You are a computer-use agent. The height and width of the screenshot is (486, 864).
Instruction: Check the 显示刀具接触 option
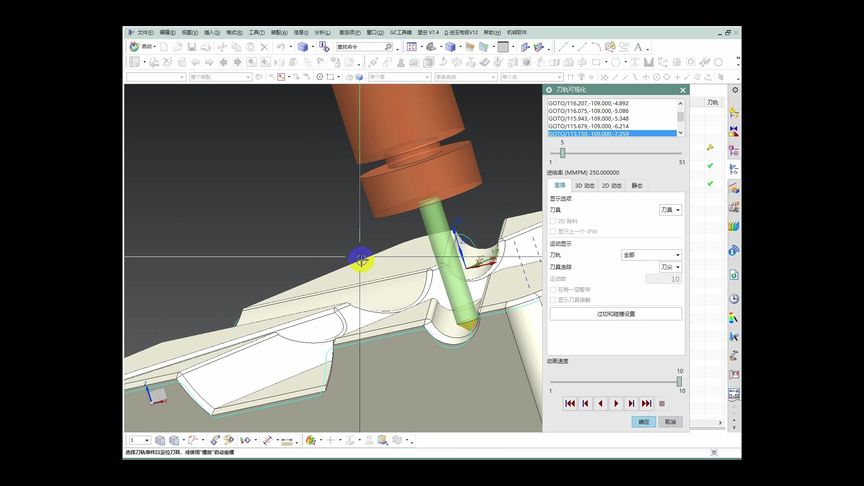tap(553, 299)
